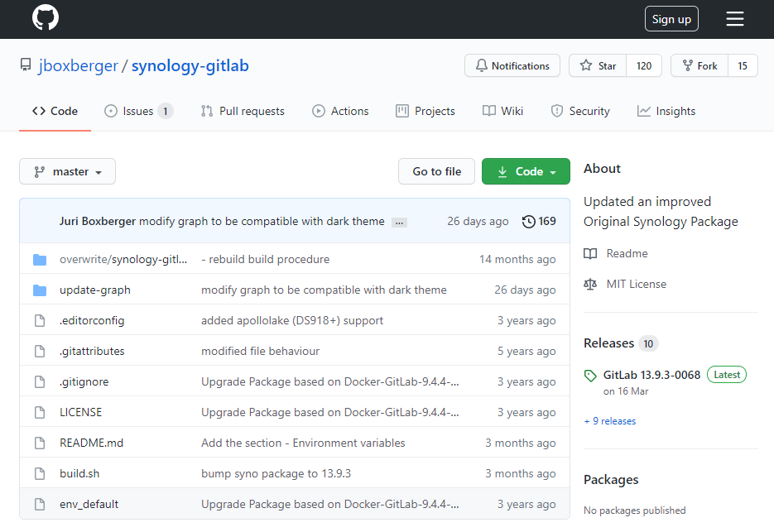The height and width of the screenshot is (532, 774).
Task: Click the folder icon for update-graph
Action: click(40, 290)
